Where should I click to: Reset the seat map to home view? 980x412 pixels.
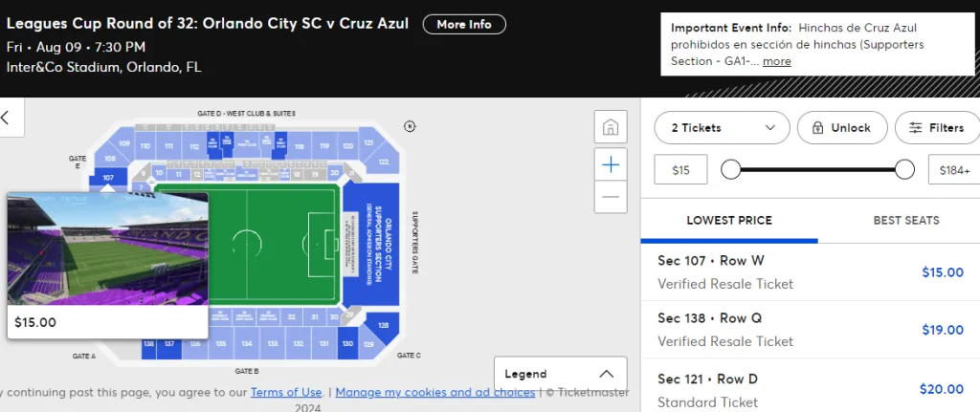611,127
